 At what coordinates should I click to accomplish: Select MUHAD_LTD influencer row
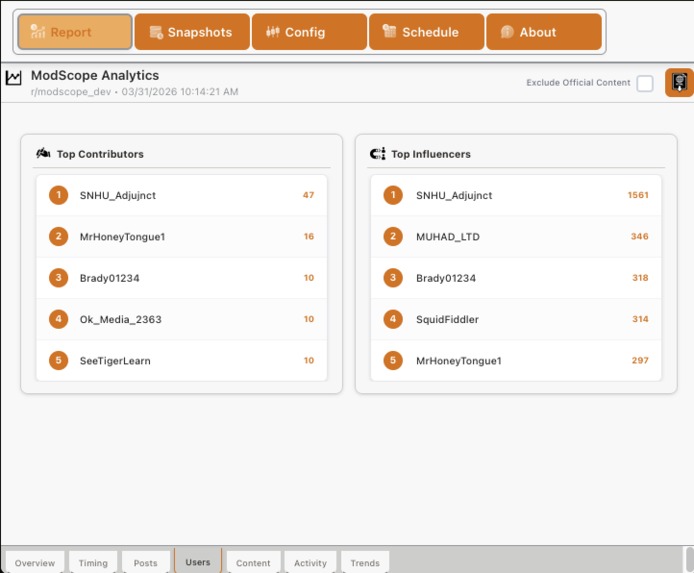pyautogui.click(x=516, y=236)
